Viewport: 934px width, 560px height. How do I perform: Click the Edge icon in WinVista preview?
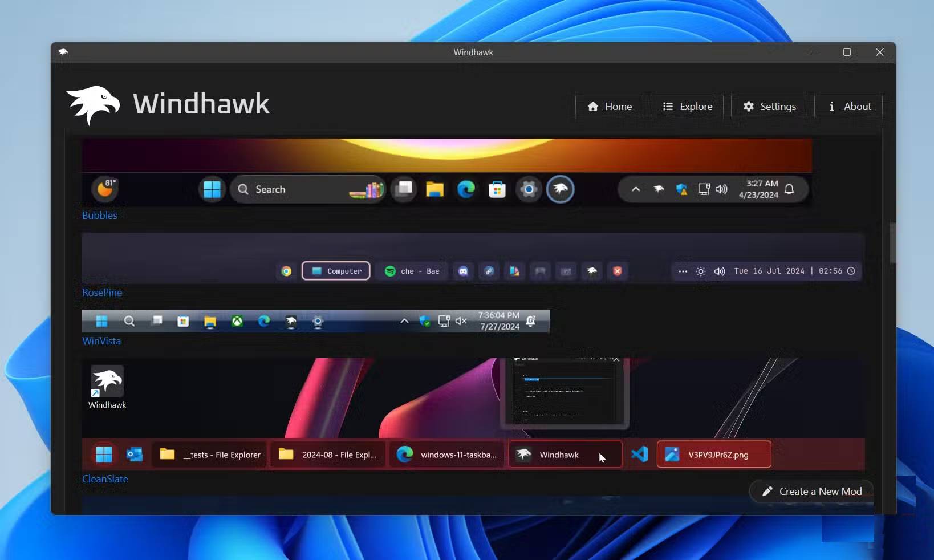[x=264, y=321]
